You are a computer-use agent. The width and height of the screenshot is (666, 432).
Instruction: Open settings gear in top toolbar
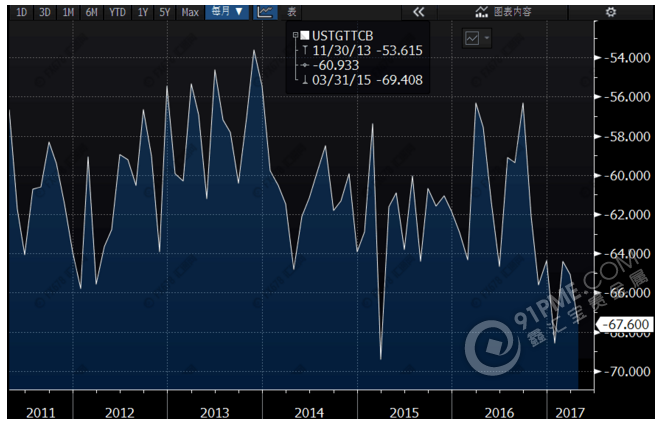coord(639,12)
